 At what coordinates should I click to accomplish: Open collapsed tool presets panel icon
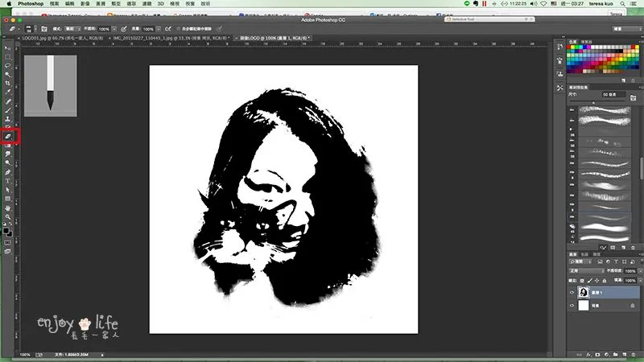pyautogui.click(x=559, y=88)
